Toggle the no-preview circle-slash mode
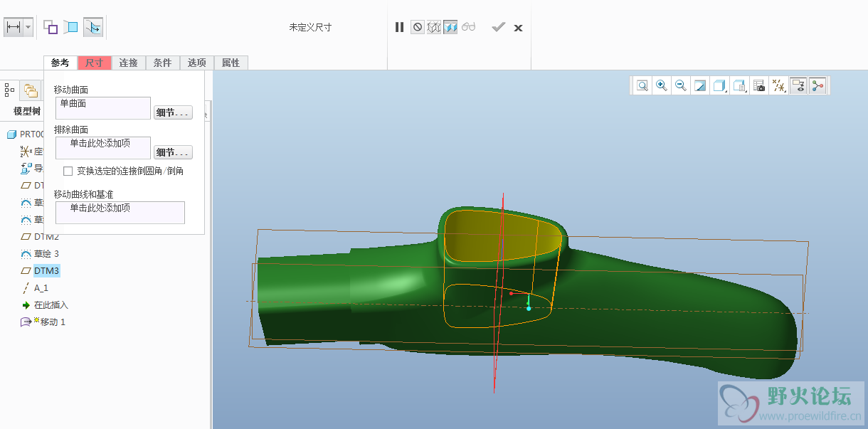 coord(417,27)
